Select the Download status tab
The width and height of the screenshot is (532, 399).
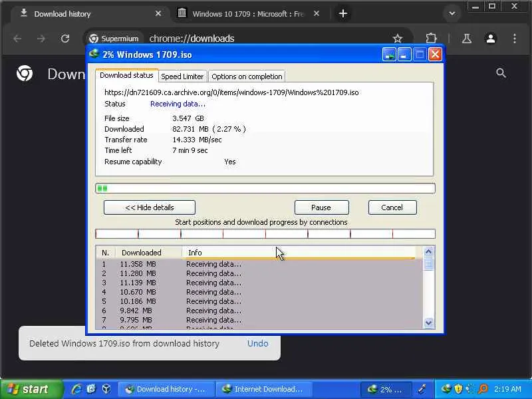126,75
